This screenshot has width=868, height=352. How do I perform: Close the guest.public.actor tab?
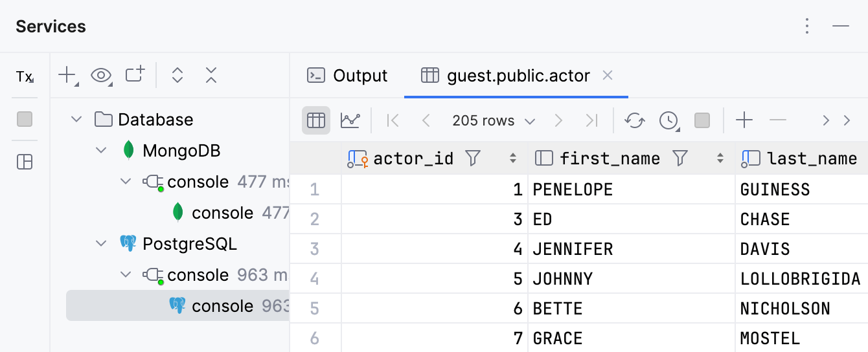pos(608,76)
